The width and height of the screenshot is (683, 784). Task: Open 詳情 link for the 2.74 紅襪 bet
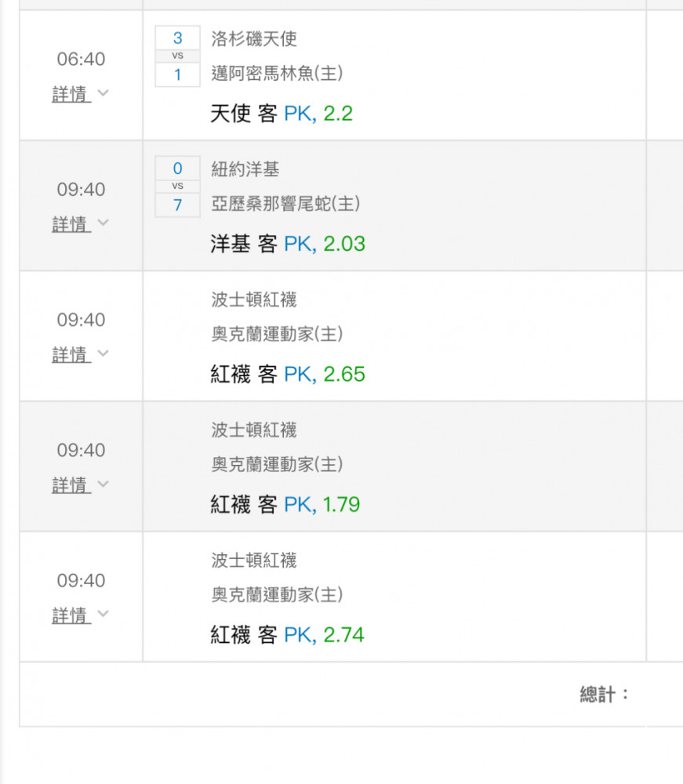click(71, 615)
